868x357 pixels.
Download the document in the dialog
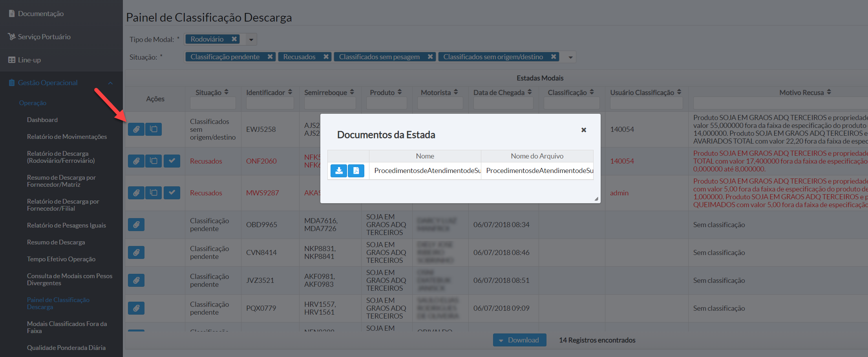(x=338, y=171)
